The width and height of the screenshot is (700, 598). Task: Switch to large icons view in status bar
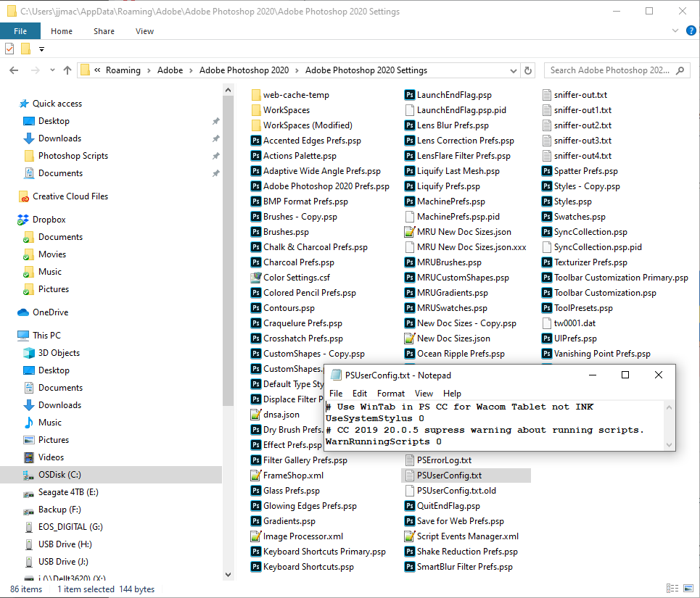pos(689,589)
